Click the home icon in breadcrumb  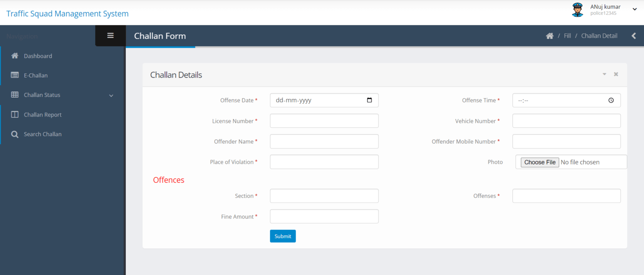click(549, 36)
